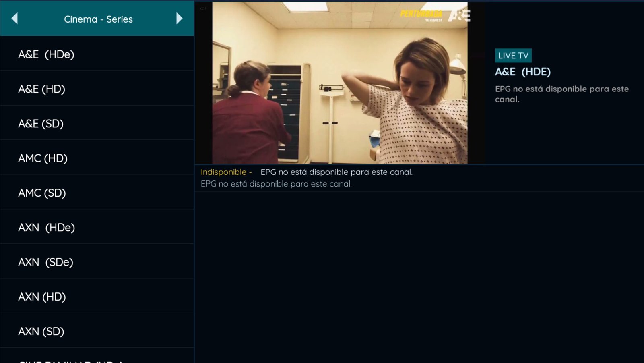The height and width of the screenshot is (363, 644).
Task: Go to previous category with left arrow
Action: point(14,19)
